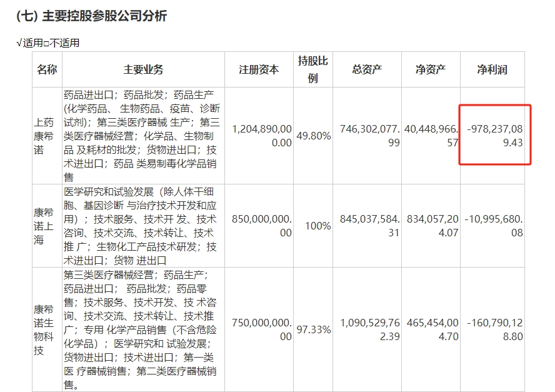The height and width of the screenshot is (392, 555).
Task: Select the company name 康希诺上海
Action: point(44,226)
